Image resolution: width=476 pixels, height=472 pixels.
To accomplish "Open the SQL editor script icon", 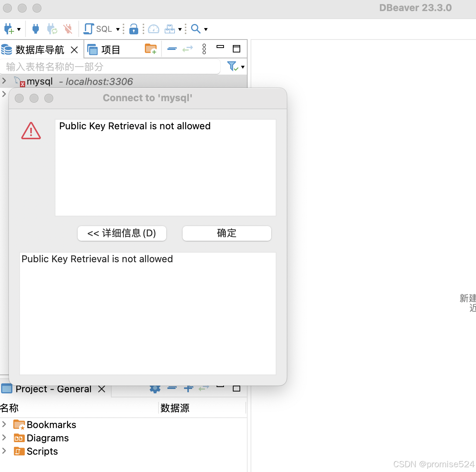I will tap(89, 29).
